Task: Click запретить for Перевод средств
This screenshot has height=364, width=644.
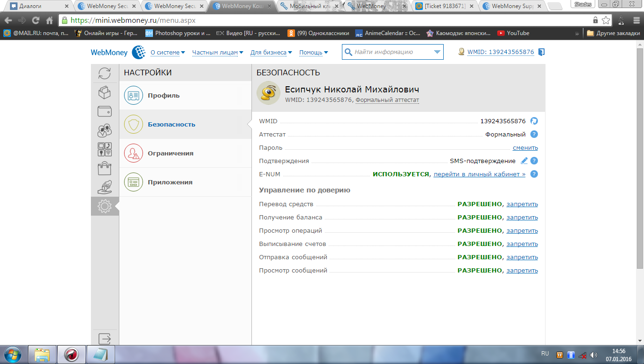Action: point(522,204)
